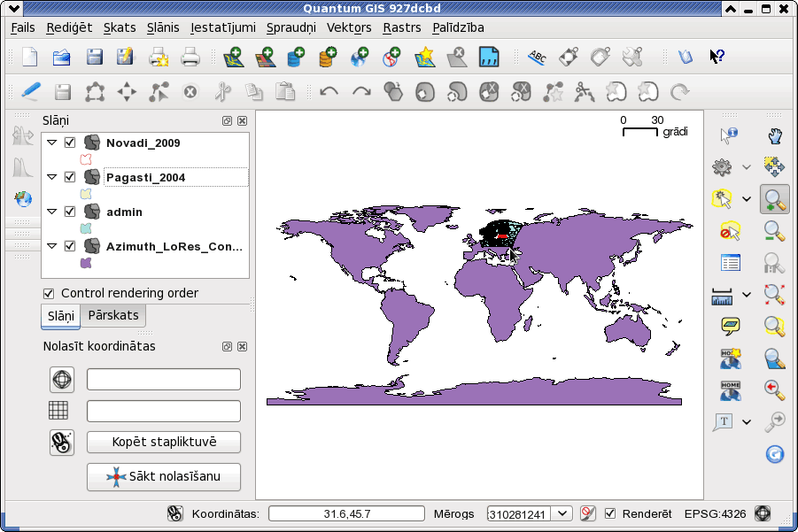
Task: Select the Zoom In magnifier tool
Action: click(775, 199)
